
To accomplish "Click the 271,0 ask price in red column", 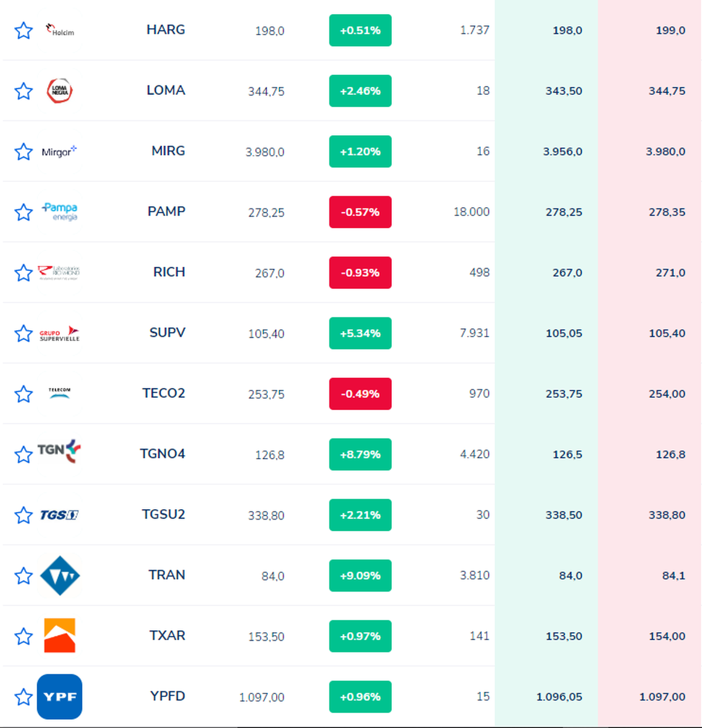I will [670, 273].
